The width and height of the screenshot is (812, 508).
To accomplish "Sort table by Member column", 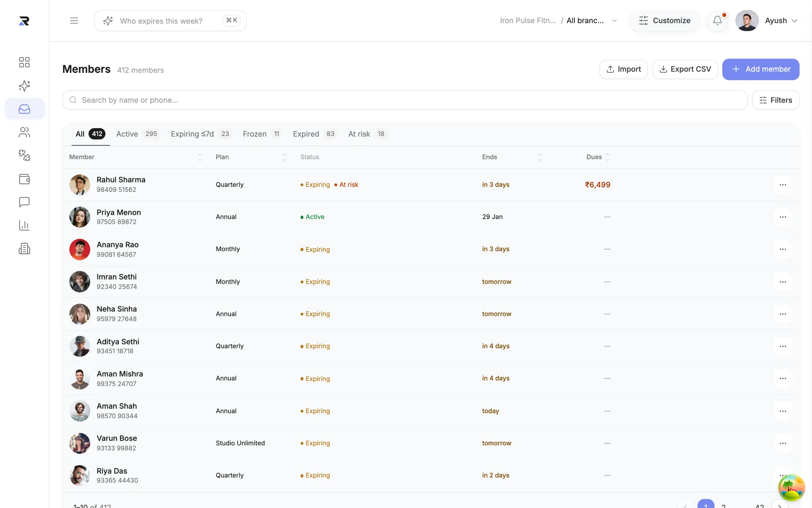I will [x=200, y=157].
